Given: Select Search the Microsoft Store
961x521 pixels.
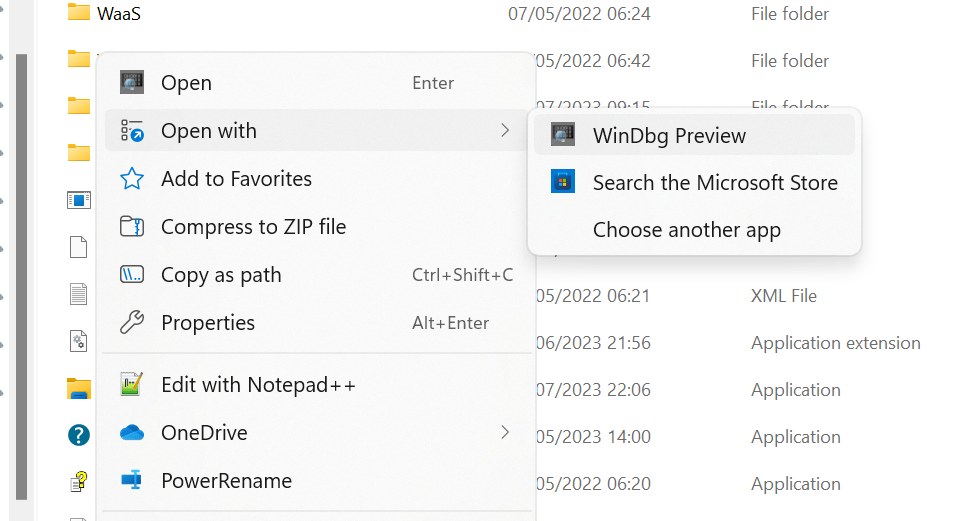Looking at the screenshot, I should (x=694, y=182).
